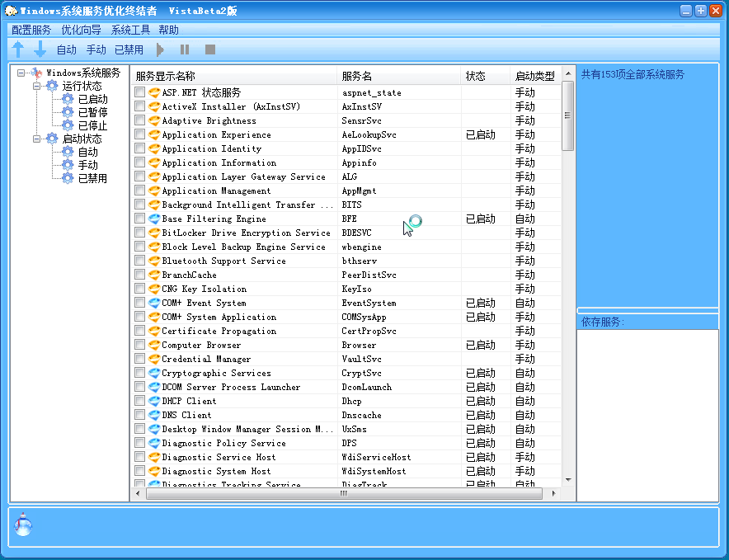Check the ASP.NET 状态服务 checkbox
This screenshot has width=729, height=560.
[140, 93]
